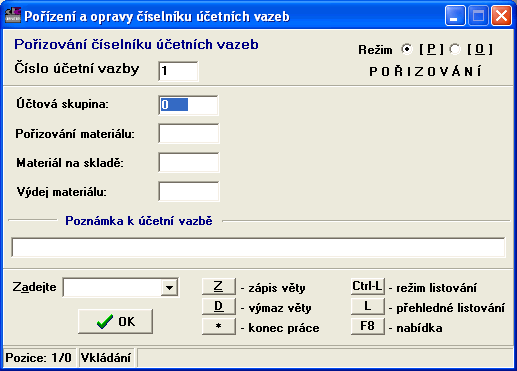Confirm with the OK button
The image size is (517, 371).
[x=115, y=321]
